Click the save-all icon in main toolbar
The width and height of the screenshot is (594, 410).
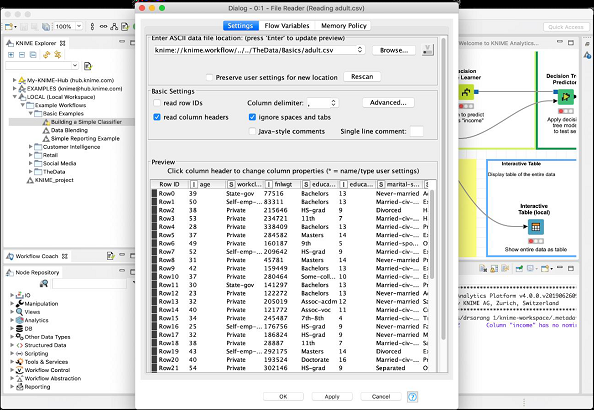(x=45, y=27)
